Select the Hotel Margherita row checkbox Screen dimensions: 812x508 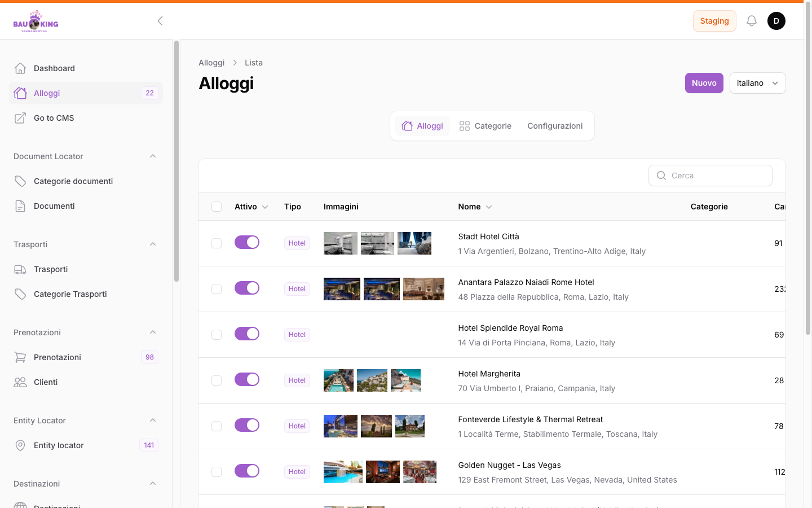[217, 380]
